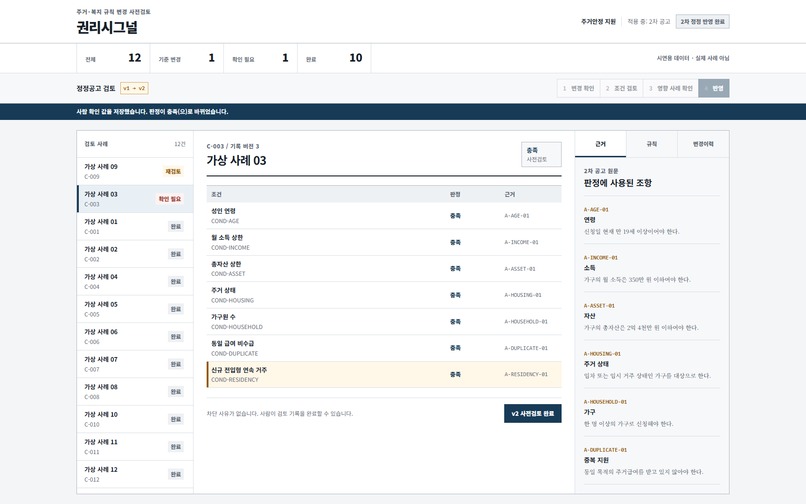Screen dimensions: 806x504
Task: Select the 가구원 수 condition row
Action: coord(384,321)
